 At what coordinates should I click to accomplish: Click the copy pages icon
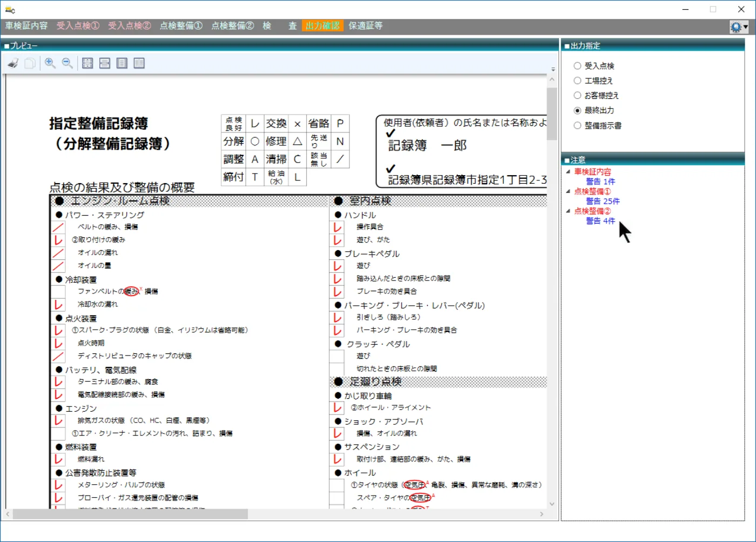30,63
